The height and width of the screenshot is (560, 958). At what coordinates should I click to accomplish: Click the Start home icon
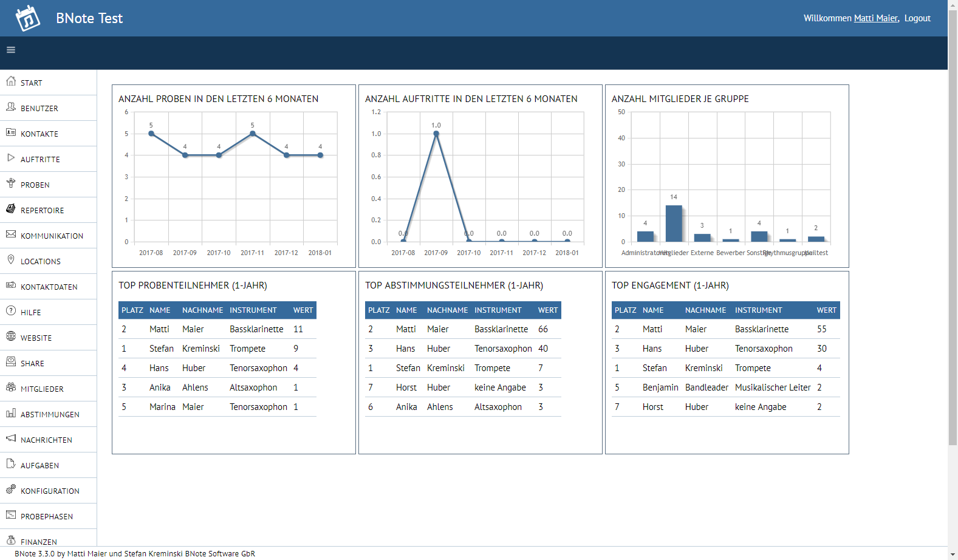(x=11, y=81)
